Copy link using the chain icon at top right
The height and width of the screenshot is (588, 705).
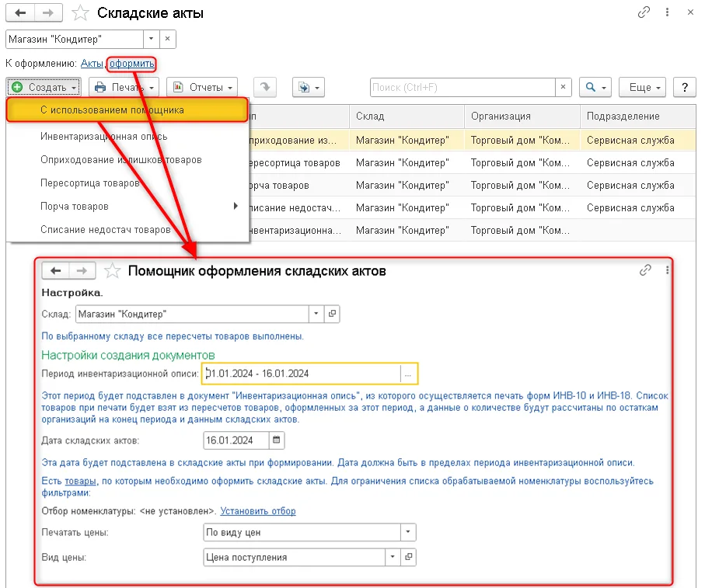point(644,12)
